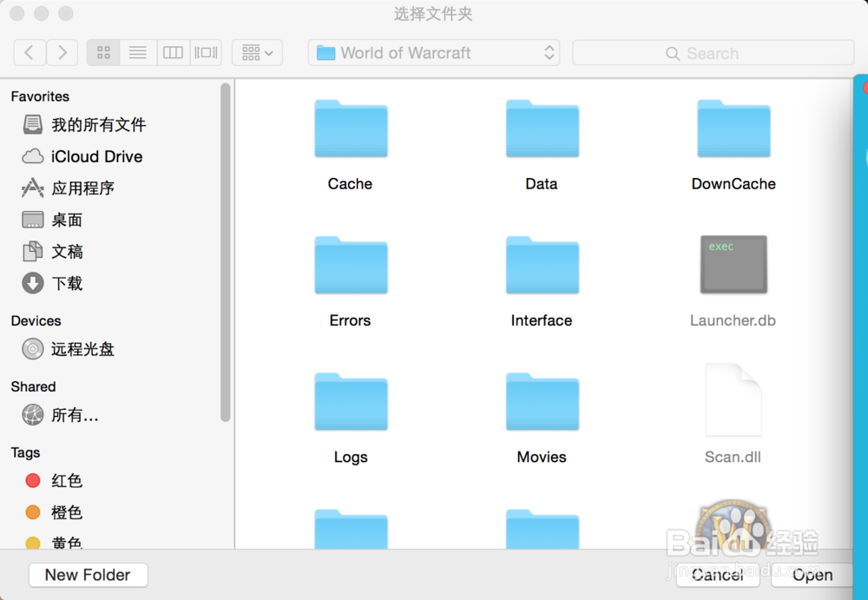Viewport: 868px width, 600px height.
Task: Open 文稿 (Documents) in sidebar
Action: click(x=53, y=252)
